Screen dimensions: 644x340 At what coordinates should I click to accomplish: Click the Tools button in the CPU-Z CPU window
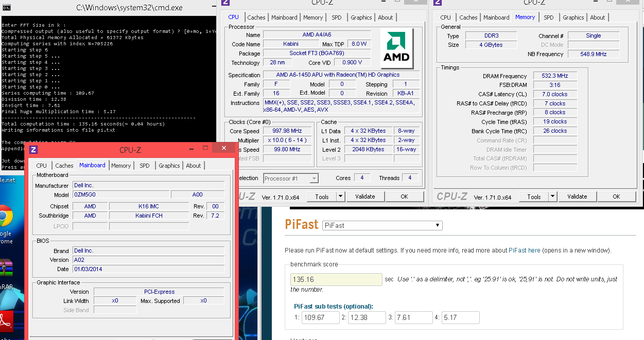[322, 196]
